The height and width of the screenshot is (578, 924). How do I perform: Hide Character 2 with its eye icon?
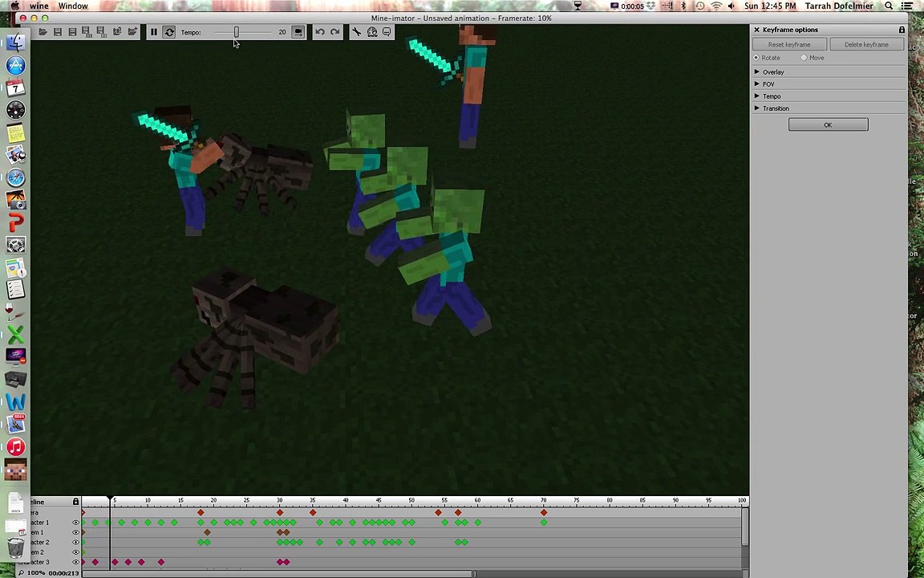75,542
